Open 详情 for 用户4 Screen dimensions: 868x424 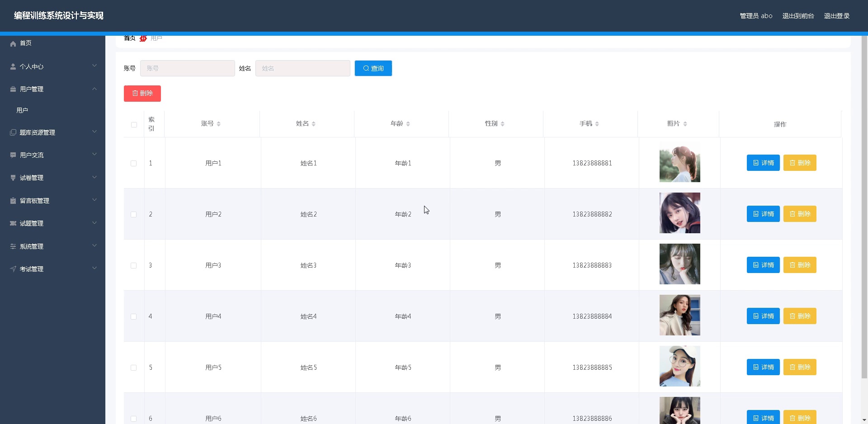763,316
